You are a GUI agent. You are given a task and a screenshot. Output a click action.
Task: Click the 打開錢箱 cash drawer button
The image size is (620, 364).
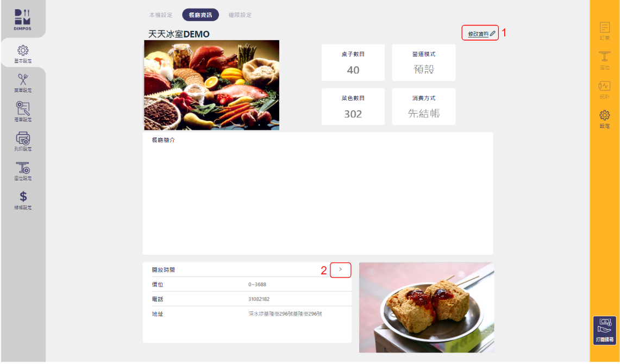[x=605, y=330]
